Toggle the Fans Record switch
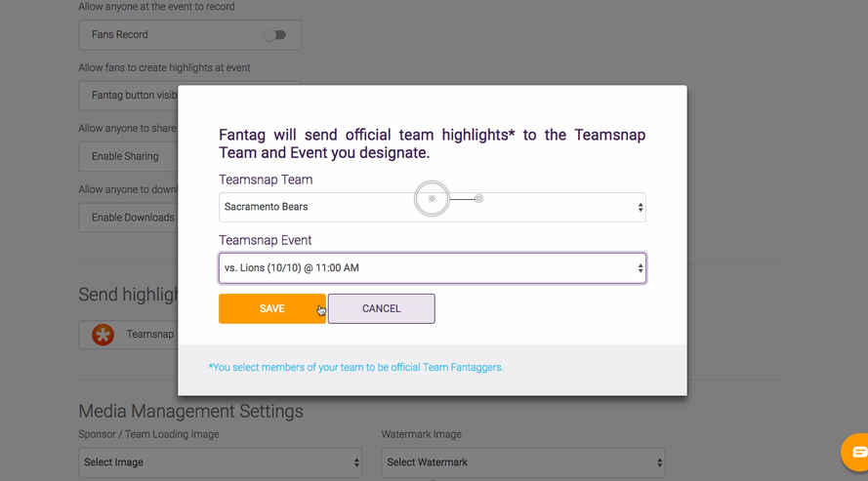 tap(275, 35)
